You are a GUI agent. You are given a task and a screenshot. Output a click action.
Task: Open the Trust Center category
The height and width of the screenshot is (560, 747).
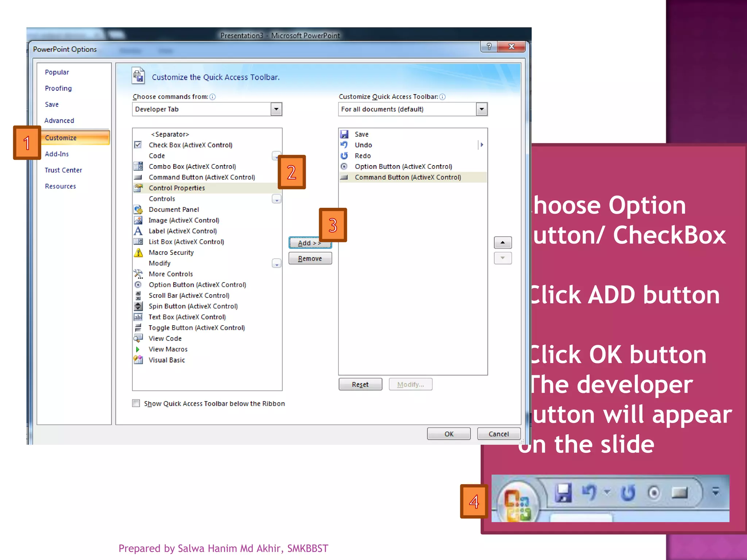coord(63,170)
